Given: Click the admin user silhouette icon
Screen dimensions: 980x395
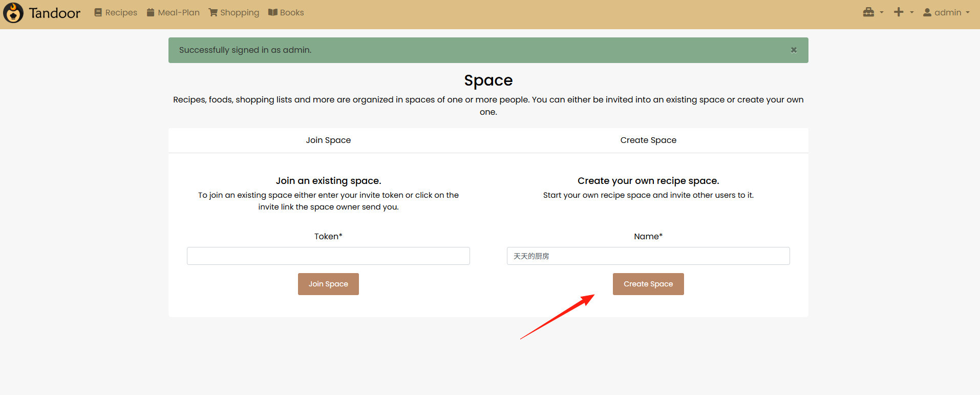Looking at the screenshot, I should pos(927,12).
